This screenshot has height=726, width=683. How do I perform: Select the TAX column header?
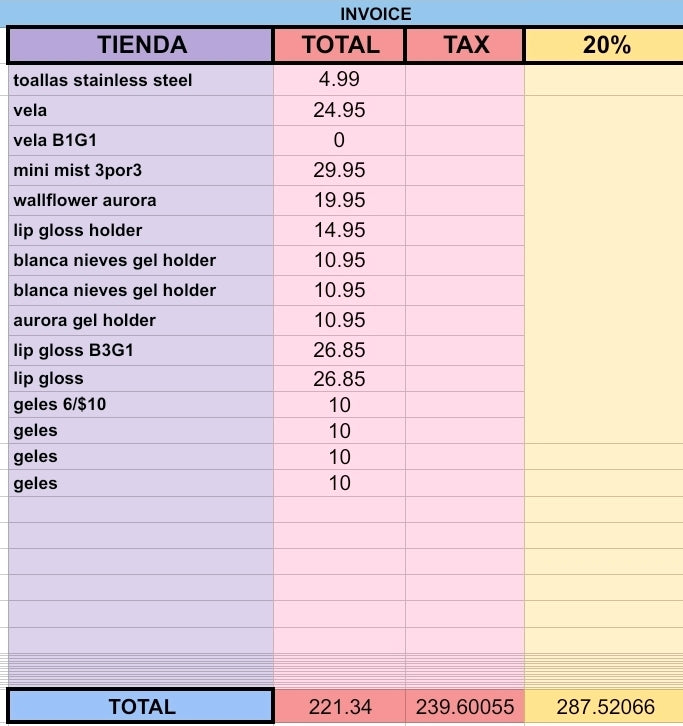point(465,45)
